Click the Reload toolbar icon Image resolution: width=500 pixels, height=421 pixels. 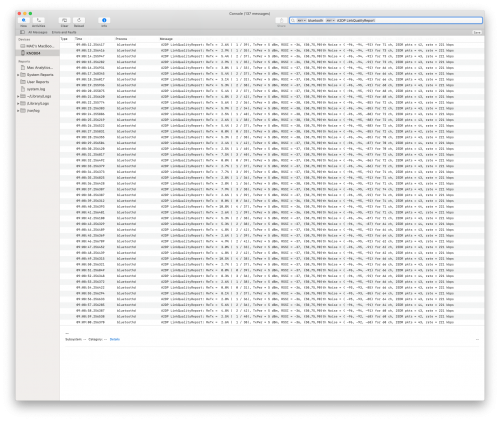pos(79,20)
